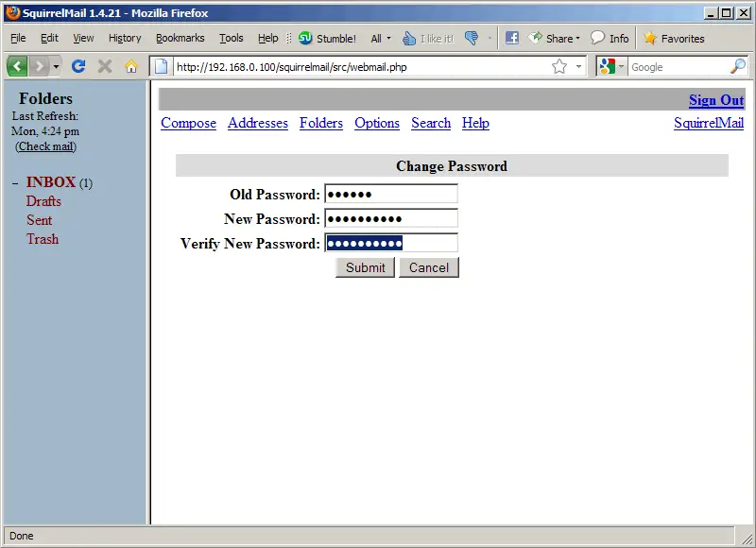Screen dimensions: 756x548
Task: Click the Last Refresh time text
Action: click(x=45, y=131)
